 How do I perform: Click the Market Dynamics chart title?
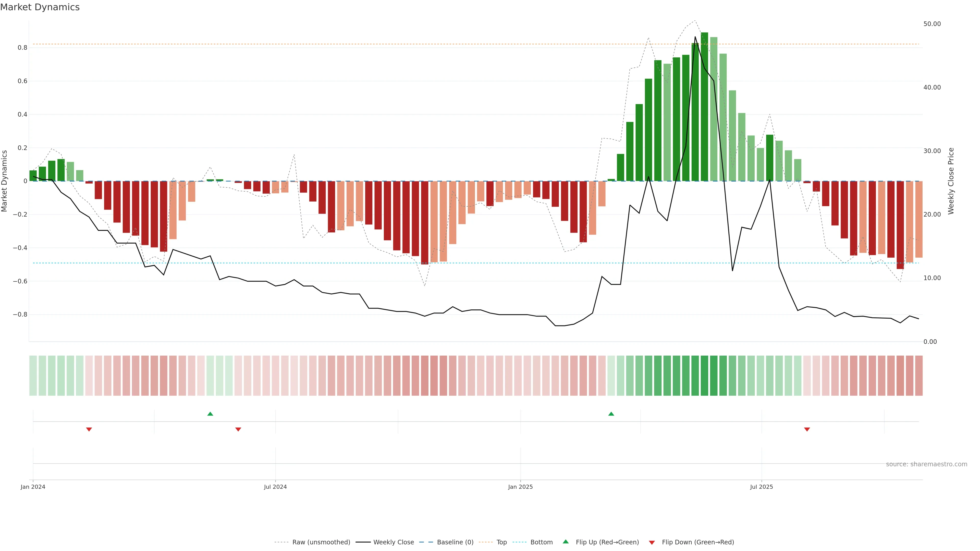click(x=40, y=7)
